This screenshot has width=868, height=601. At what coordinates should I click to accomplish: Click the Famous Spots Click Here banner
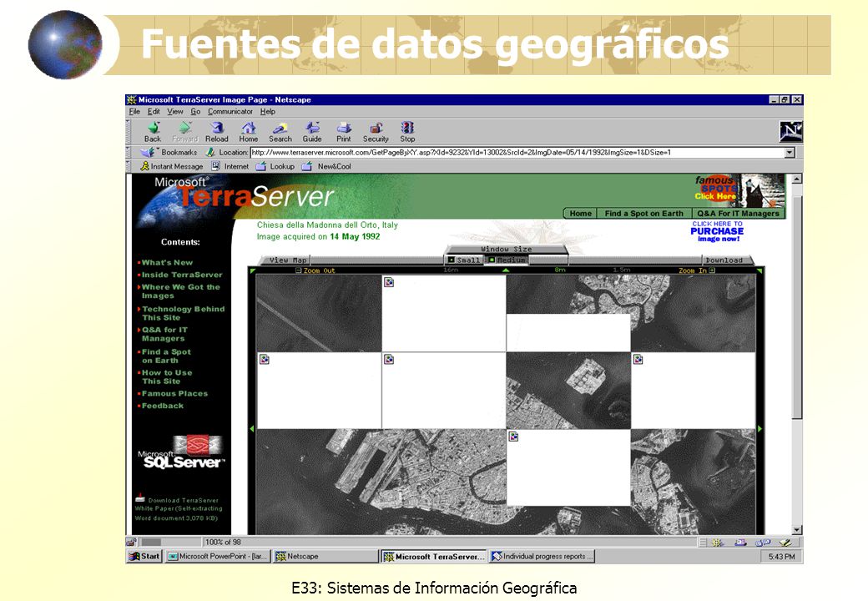pos(739,189)
